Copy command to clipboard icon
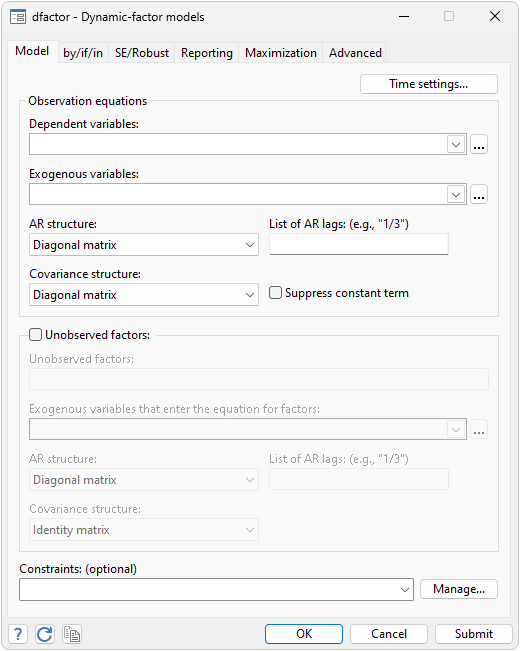 pos(71,634)
